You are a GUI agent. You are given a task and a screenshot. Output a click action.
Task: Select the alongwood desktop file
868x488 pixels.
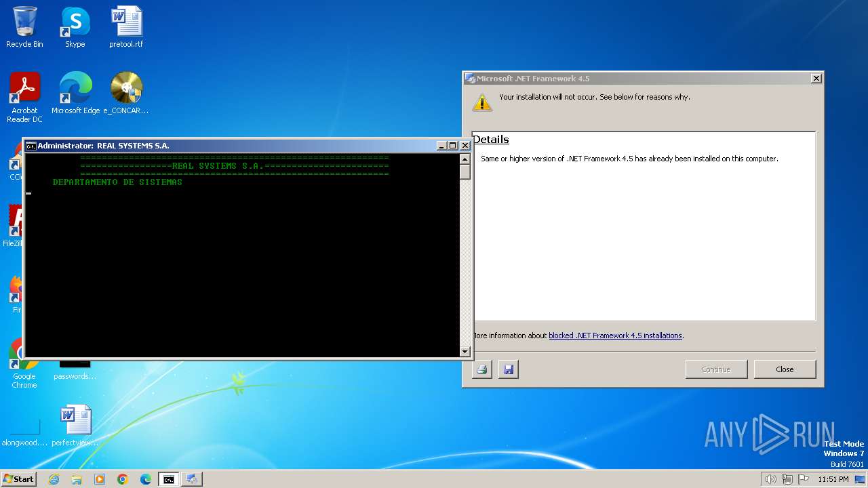coord(25,434)
